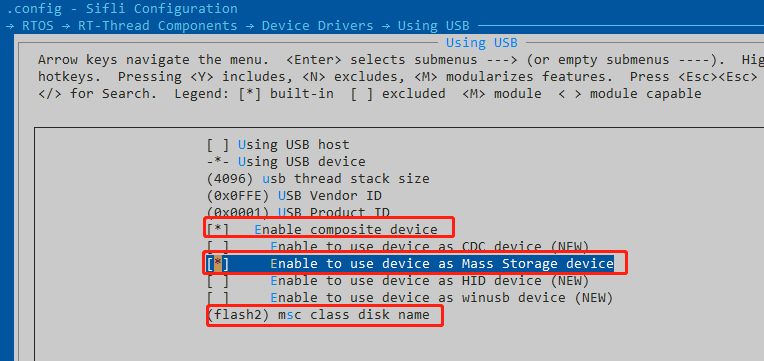Click Device Drivers in breadcrumb path
The width and height of the screenshot is (764, 361).
[x=317, y=25]
